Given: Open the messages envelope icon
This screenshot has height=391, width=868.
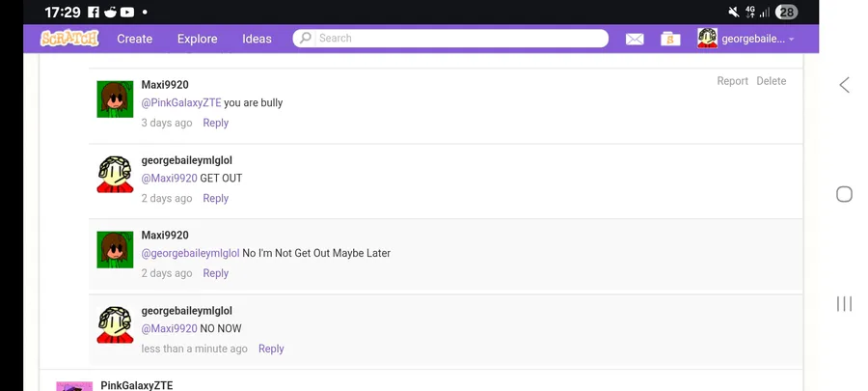Looking at the screenshot, I should (635, 39).
